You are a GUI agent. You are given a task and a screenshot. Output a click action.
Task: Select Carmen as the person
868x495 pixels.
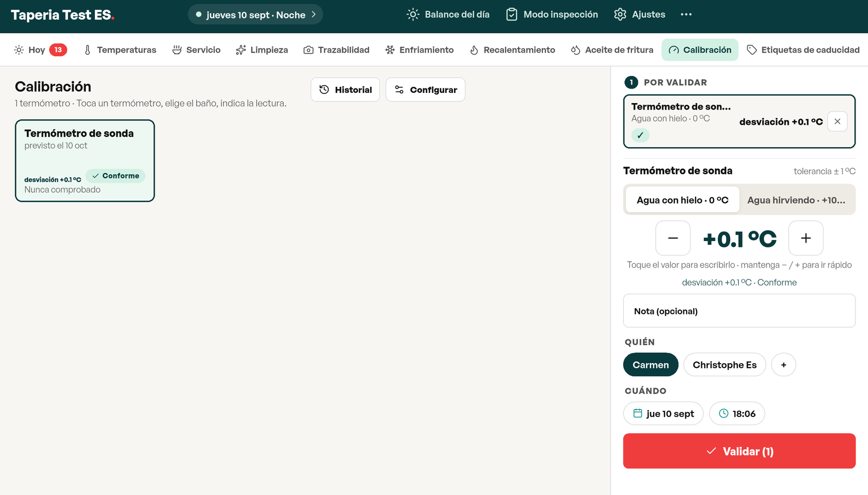coord(651,365)
